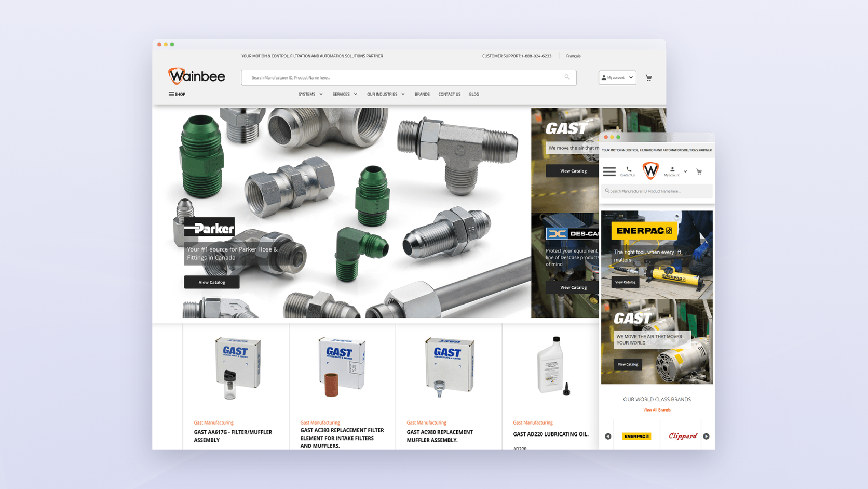Click View Catalog on the desktop Gast banner

tap(573, 171)
